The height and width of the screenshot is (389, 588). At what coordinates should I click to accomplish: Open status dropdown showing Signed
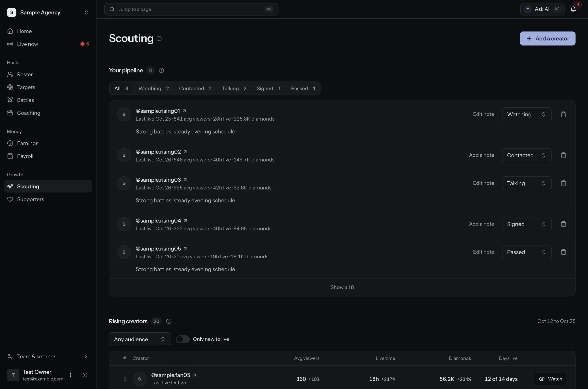point(527,224)
